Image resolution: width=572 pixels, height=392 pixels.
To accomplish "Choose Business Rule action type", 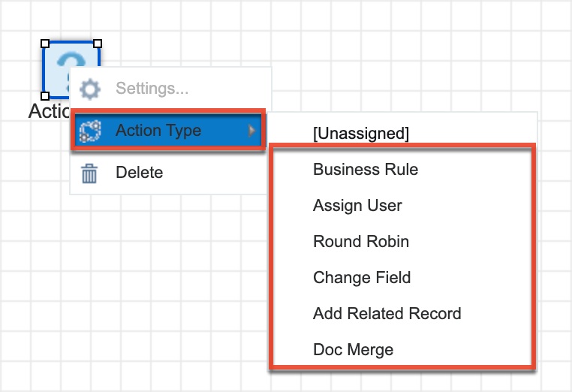I will (366, 170).
